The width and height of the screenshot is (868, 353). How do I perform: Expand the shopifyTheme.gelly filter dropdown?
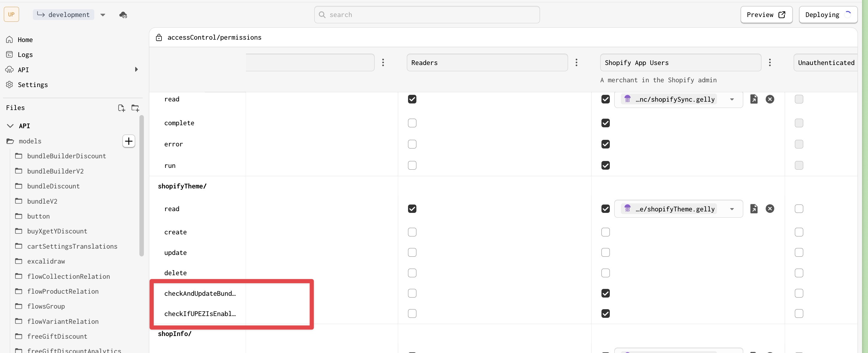click(732, 209)
